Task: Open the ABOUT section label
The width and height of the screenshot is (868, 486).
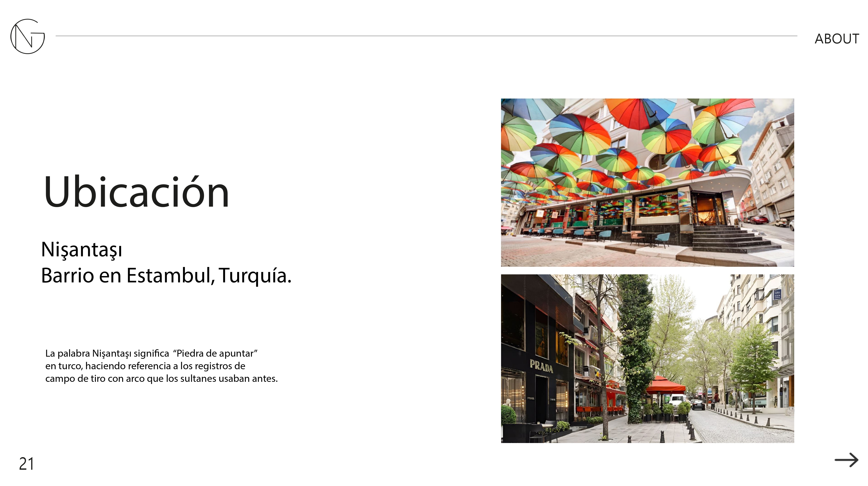Action: pos(837,39)
